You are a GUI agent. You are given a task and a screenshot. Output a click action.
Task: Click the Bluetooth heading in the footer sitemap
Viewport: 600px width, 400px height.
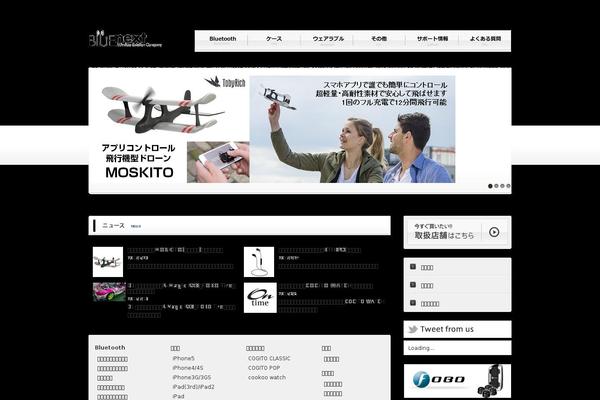[x=110, y=348]
